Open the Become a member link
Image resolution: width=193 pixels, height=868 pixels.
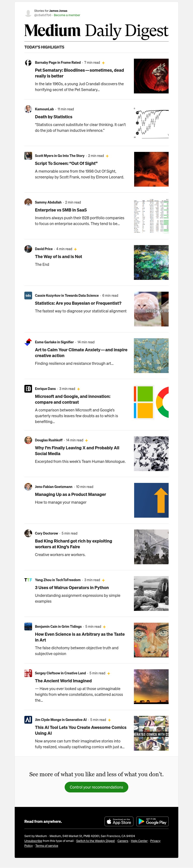67,15
